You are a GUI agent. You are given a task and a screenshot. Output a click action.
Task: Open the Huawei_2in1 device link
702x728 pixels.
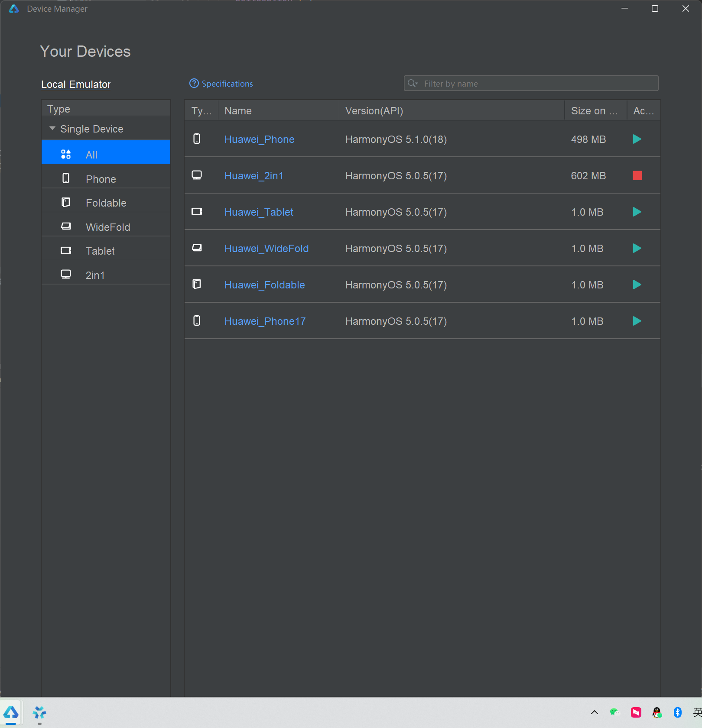[253, 176]
